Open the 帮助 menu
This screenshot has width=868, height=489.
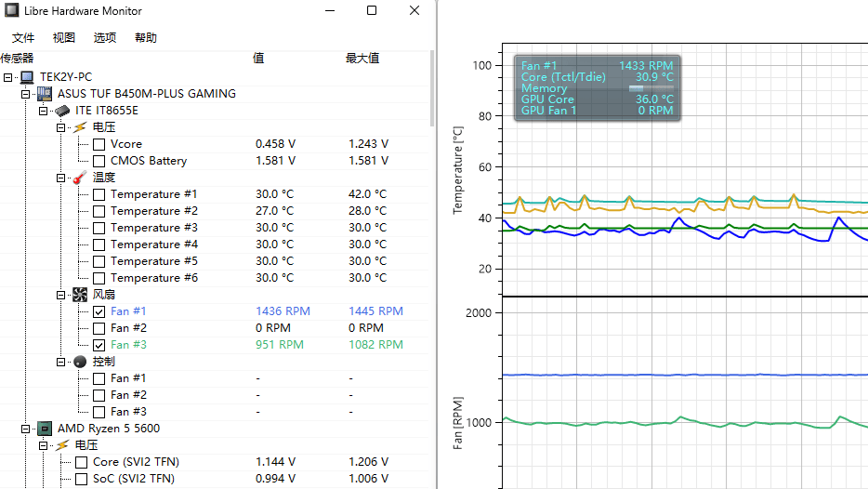(x=146, y=38)
